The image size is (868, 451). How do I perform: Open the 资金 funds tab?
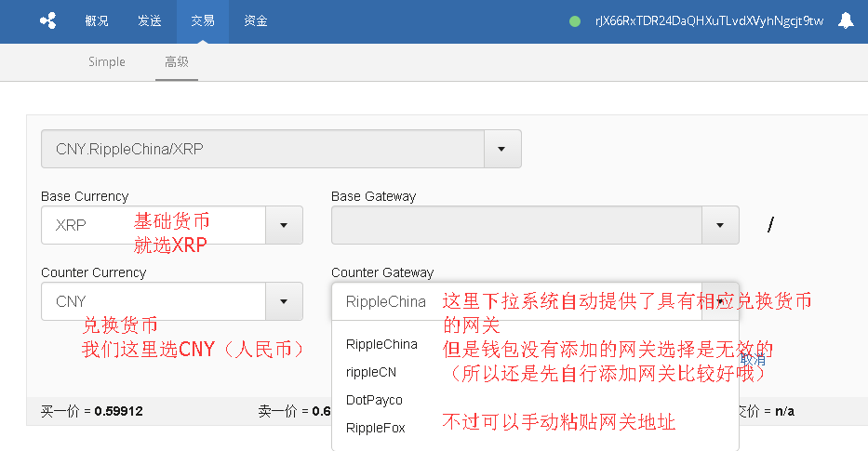[x=256, y=20]
